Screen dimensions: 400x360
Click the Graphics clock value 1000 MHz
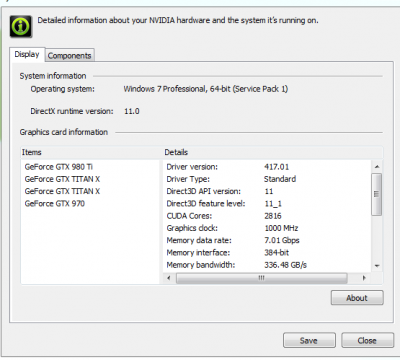(281, 228)
